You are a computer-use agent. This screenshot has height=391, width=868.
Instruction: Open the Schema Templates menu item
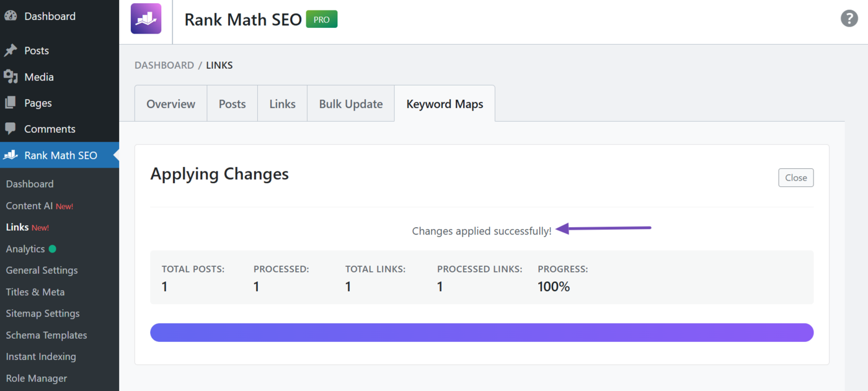[46, 335]
